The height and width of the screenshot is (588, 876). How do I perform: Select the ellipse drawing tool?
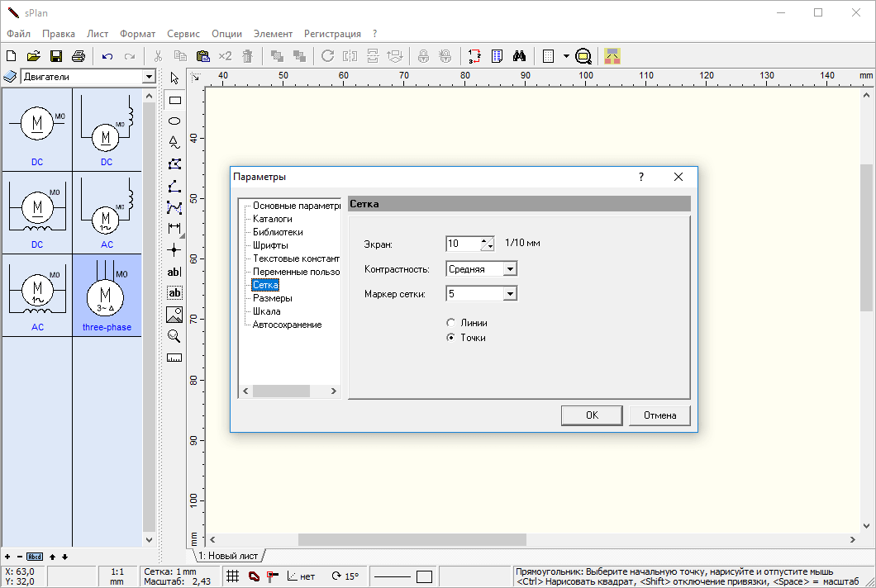coord(174,121)
